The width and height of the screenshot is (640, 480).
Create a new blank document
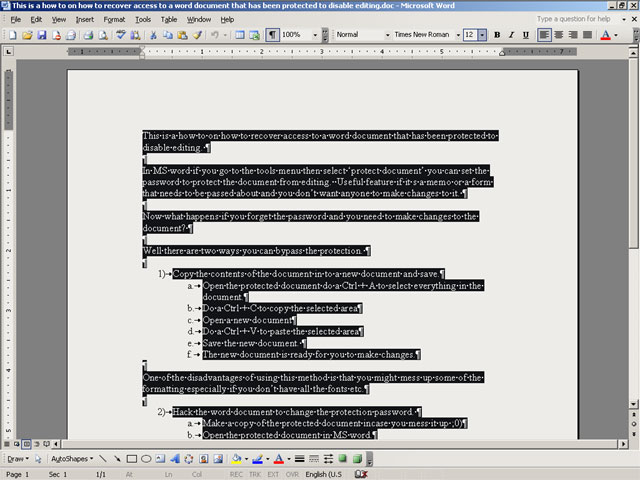coord(13,35)
